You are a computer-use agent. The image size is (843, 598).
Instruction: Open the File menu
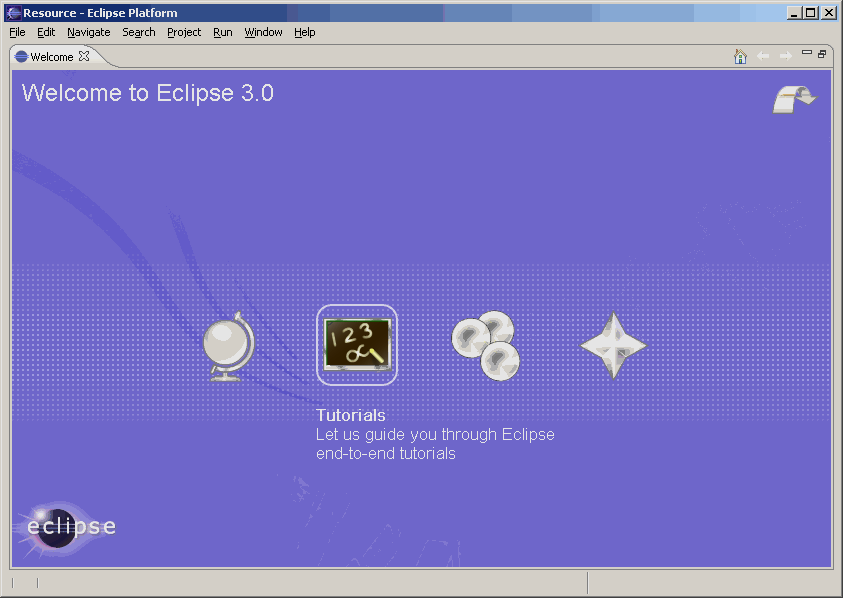[17, 32]
